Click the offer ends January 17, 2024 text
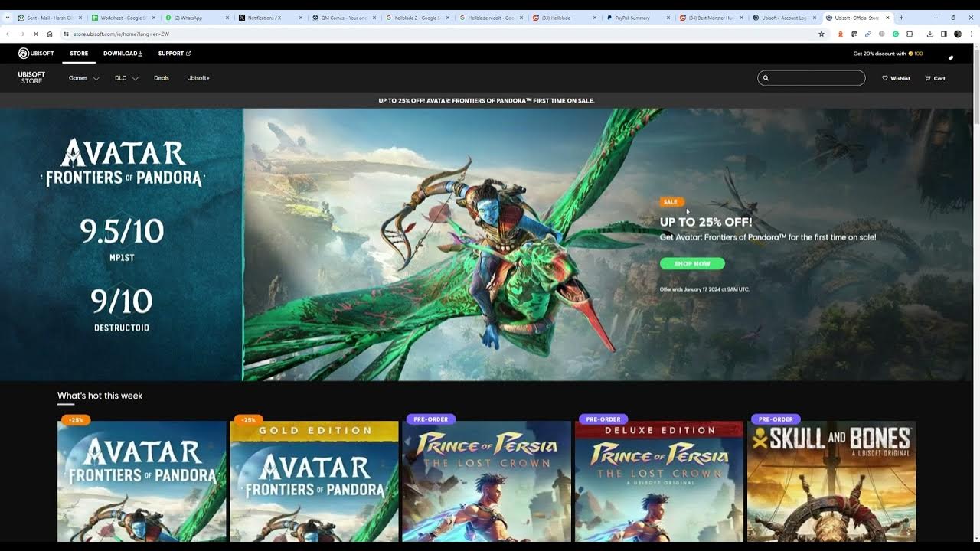 click(x=704, y=289)
